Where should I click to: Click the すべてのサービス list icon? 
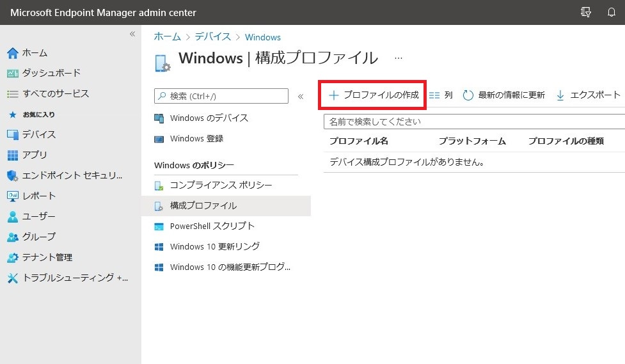[13, 94]
